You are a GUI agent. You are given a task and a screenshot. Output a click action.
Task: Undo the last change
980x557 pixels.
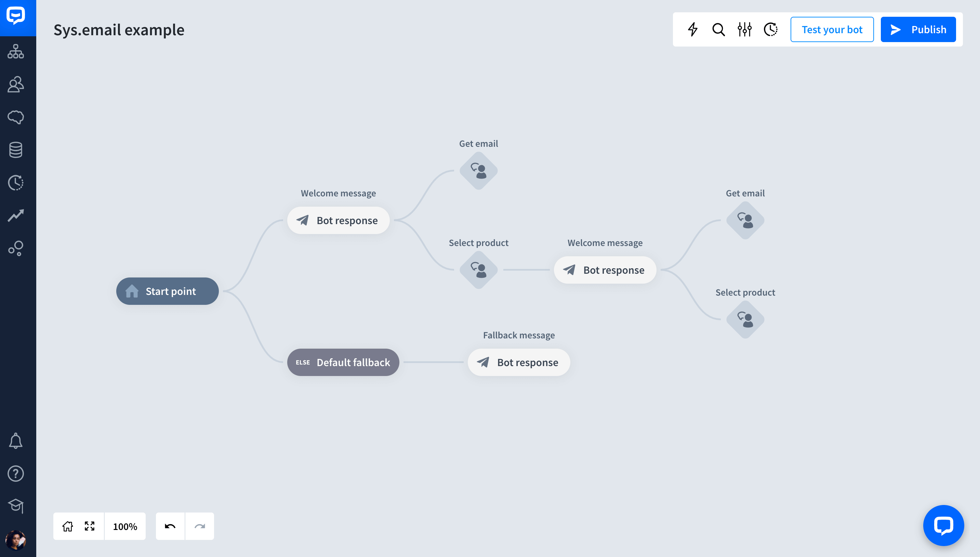[x=170, y=526]
